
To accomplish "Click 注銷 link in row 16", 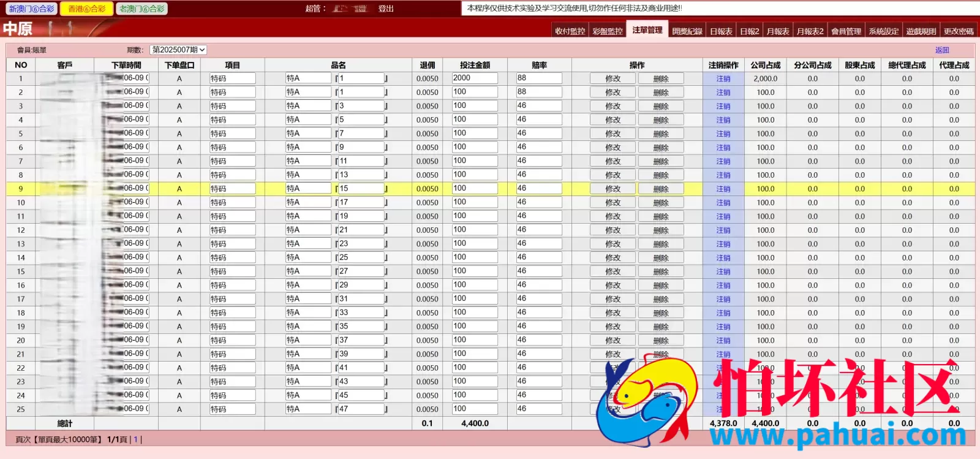I will (723, 286).
